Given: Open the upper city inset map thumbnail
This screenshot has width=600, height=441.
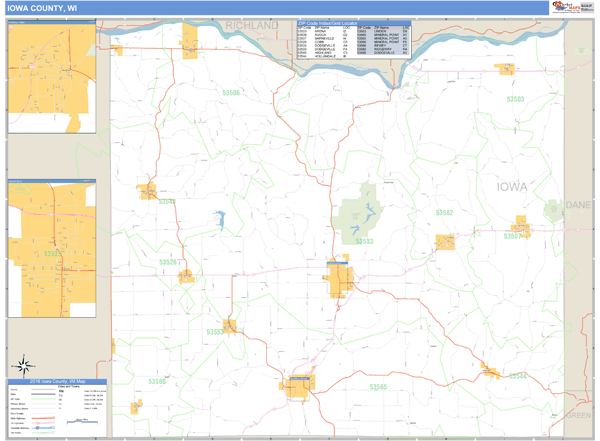Looking at the screenshot, I should tap(52, 77).
